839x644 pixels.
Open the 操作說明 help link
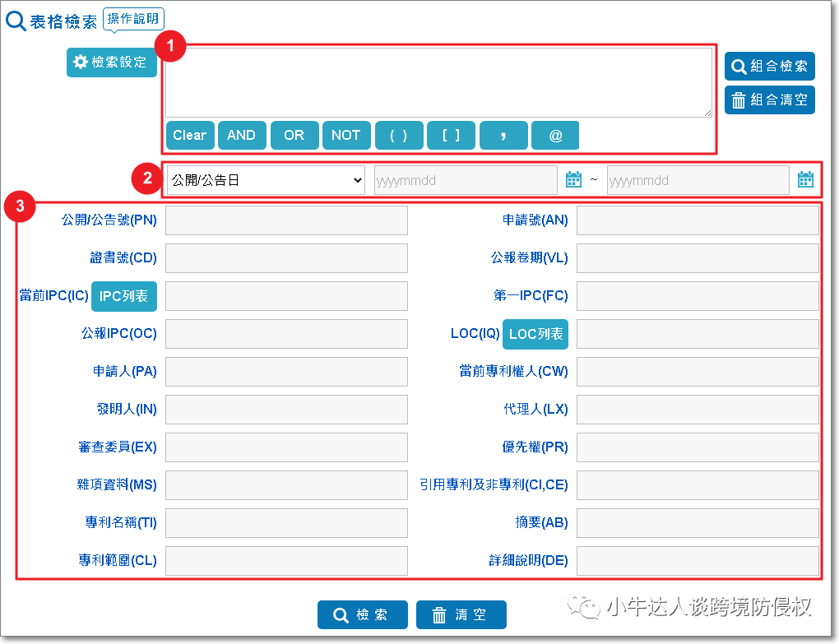coord(133,18)
